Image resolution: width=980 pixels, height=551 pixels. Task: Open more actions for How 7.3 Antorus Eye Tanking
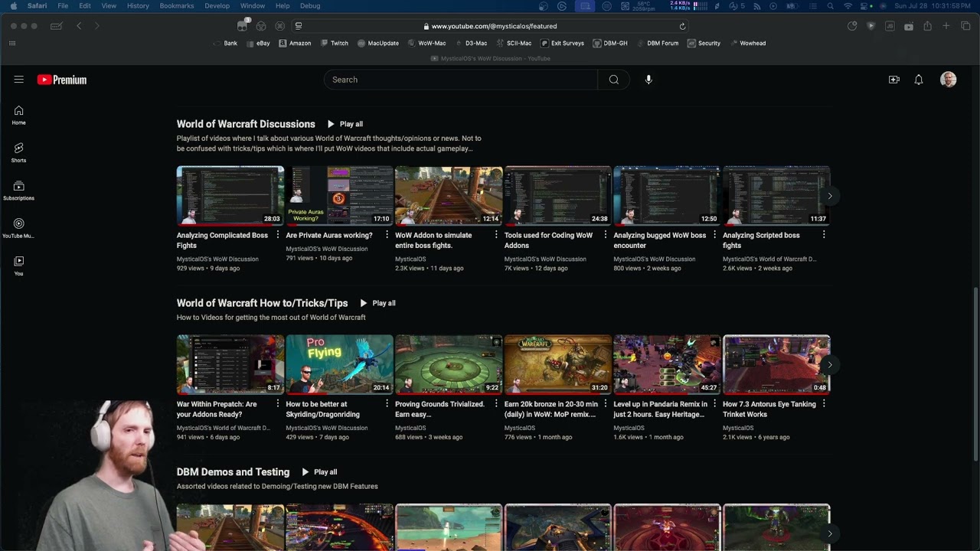click(824, 404)
